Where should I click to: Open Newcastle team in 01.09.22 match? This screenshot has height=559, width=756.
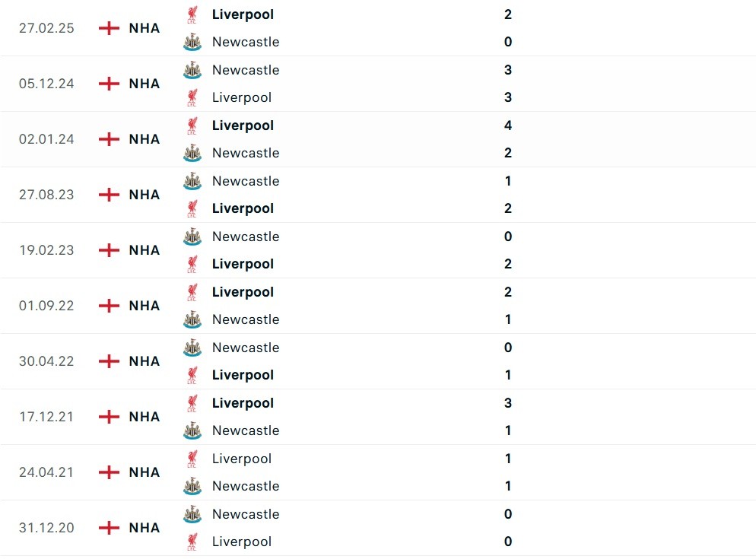(x=245, y=319)
